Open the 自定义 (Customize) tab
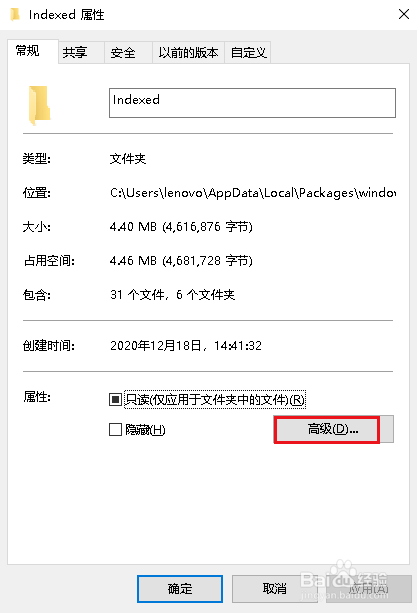The image size is (417, 613). pos(249,52)
